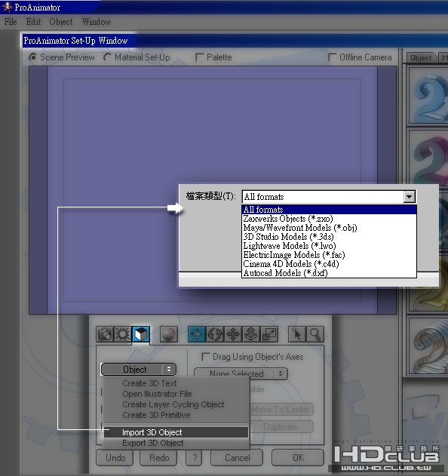
Task: Choose Maya/Wavefront Models (*.obj) format
Action: pos(329,228)
